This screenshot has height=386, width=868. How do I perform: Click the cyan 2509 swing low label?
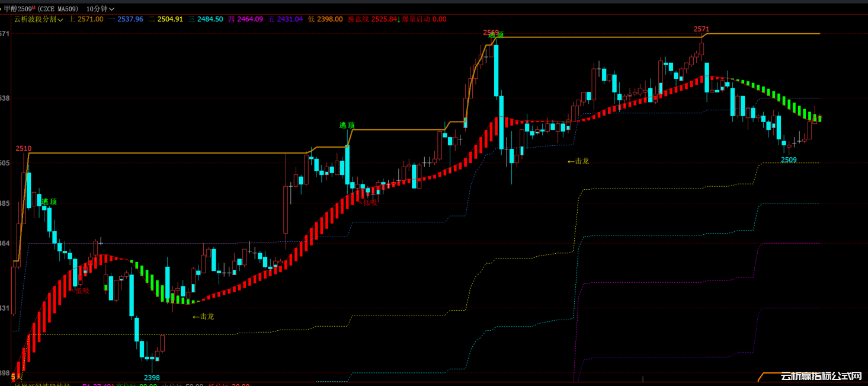click(x=789, y=159)
